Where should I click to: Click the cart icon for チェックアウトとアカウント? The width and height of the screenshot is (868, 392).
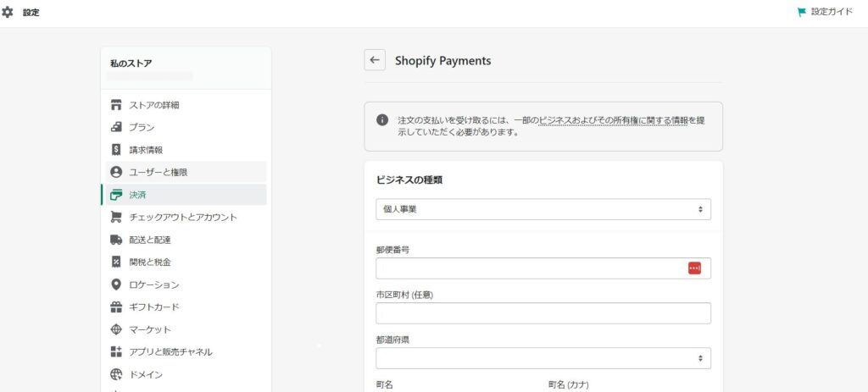pos(115,218)
